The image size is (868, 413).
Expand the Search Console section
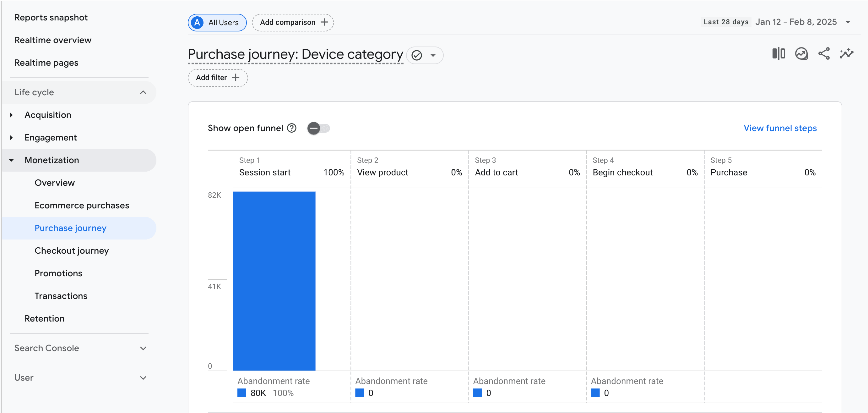click(143, 348)
